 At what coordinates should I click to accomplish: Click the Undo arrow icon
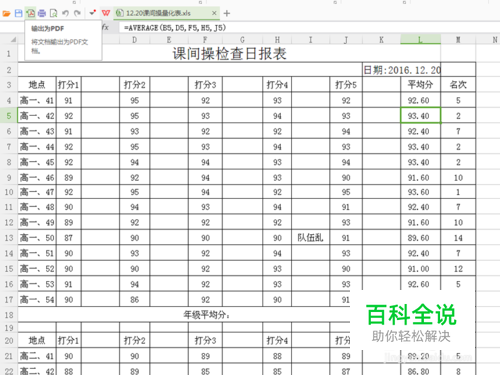[x=65, y=13]
